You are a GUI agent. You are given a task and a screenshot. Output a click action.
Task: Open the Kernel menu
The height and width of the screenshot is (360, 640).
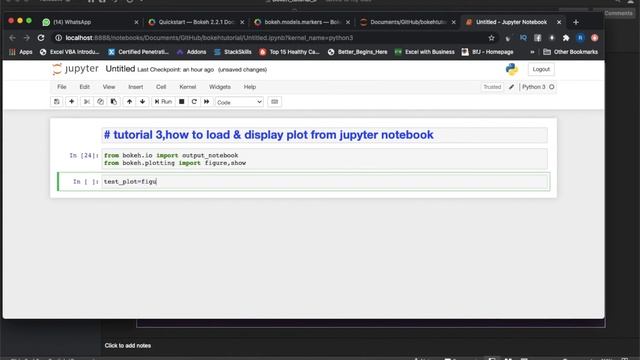click(x=188, y=87)
